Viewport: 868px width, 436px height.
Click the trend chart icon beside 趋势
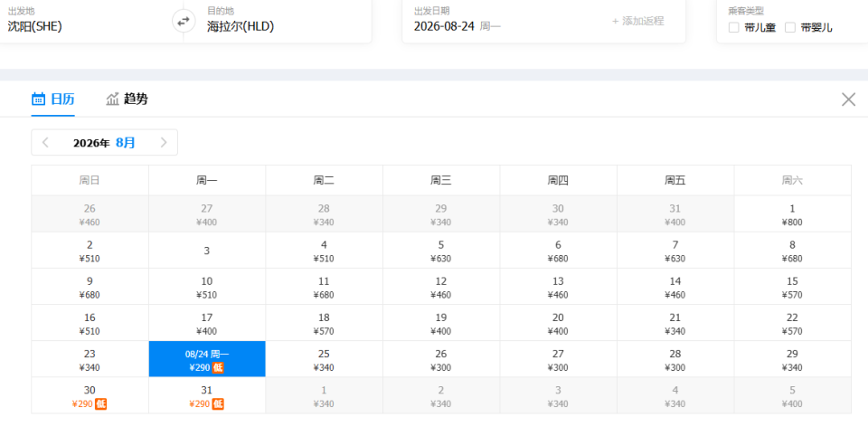[x=112, y=100]
